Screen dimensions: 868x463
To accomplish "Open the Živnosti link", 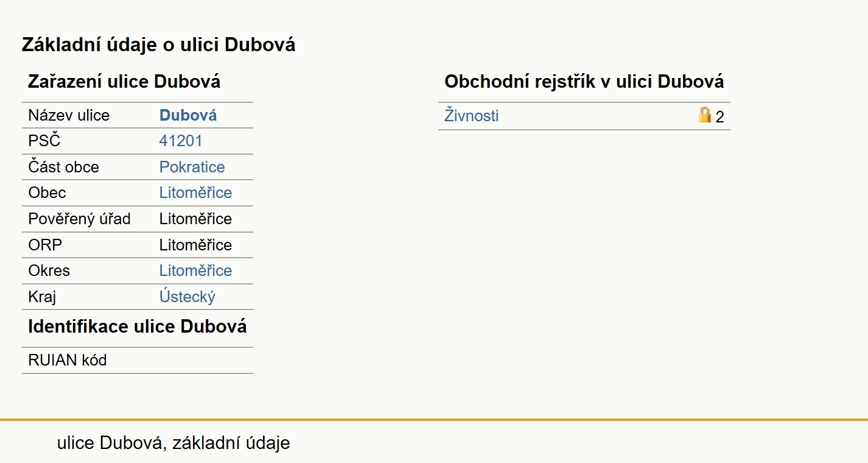I will 471,116.
